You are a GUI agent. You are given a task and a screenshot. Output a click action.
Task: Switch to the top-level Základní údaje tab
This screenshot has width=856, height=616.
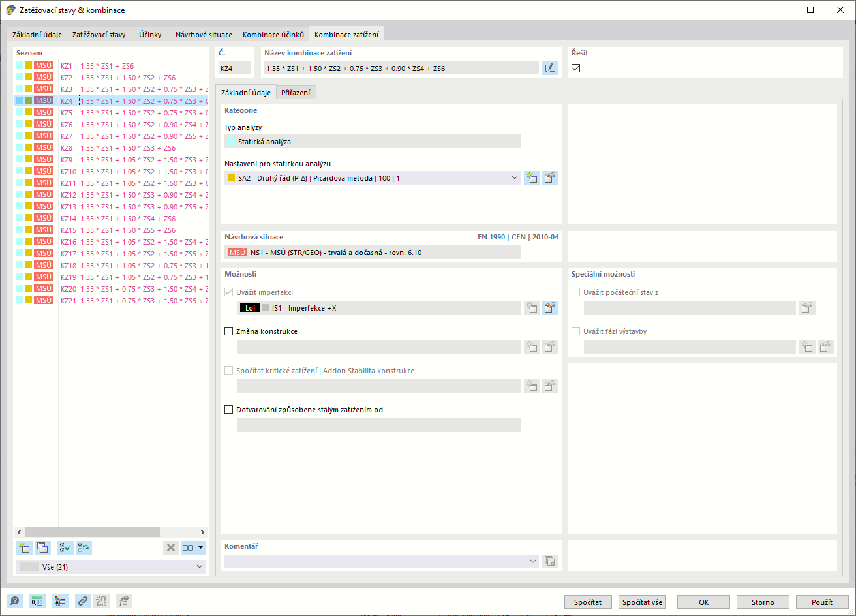pyautogui.click(x=37, y=35)
